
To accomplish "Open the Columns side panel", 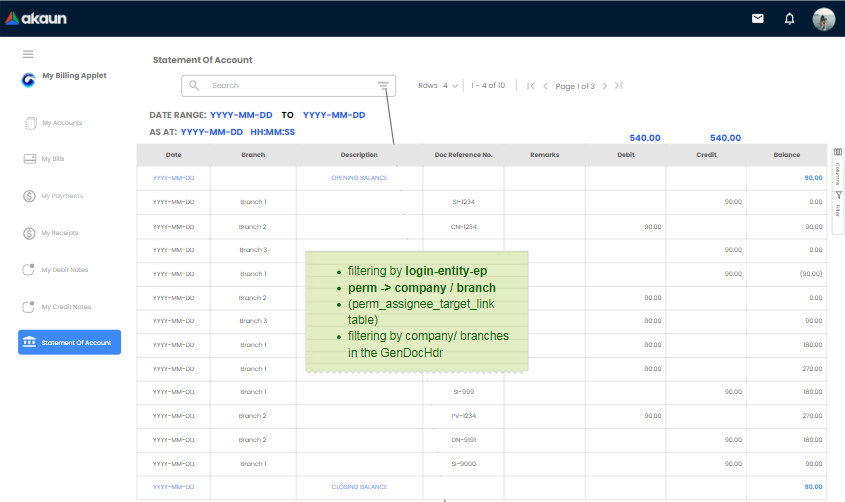I will [837, 166].
